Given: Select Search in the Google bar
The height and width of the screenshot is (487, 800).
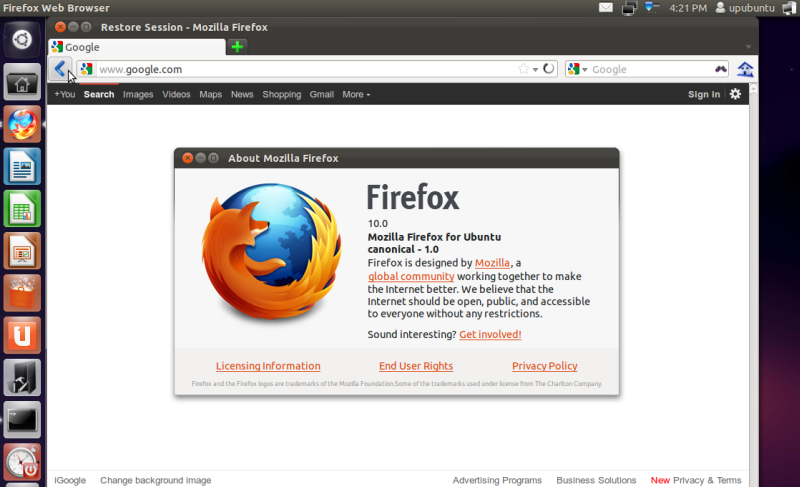Looking at the screenshot, I should pos(99,94).
